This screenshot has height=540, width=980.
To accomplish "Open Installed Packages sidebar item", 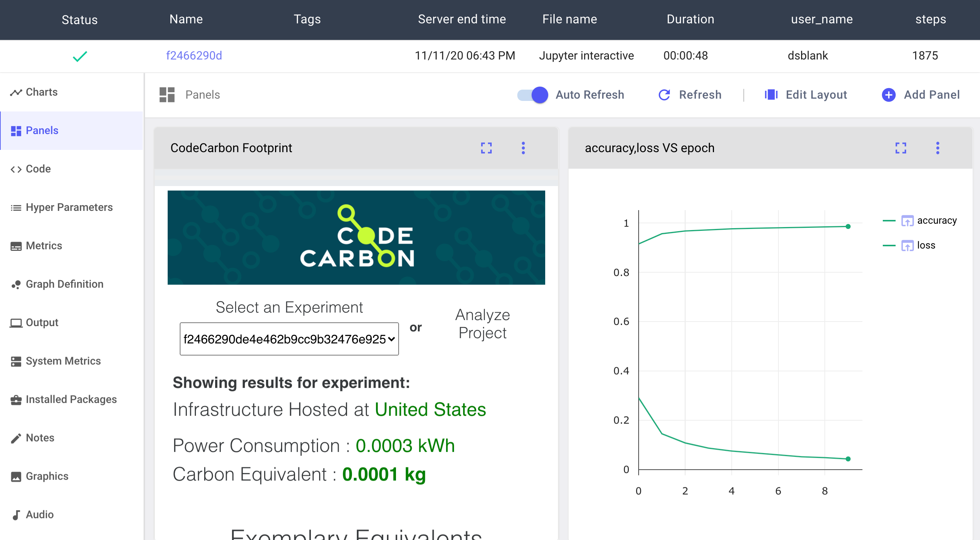I will click(x=71, y=399).
